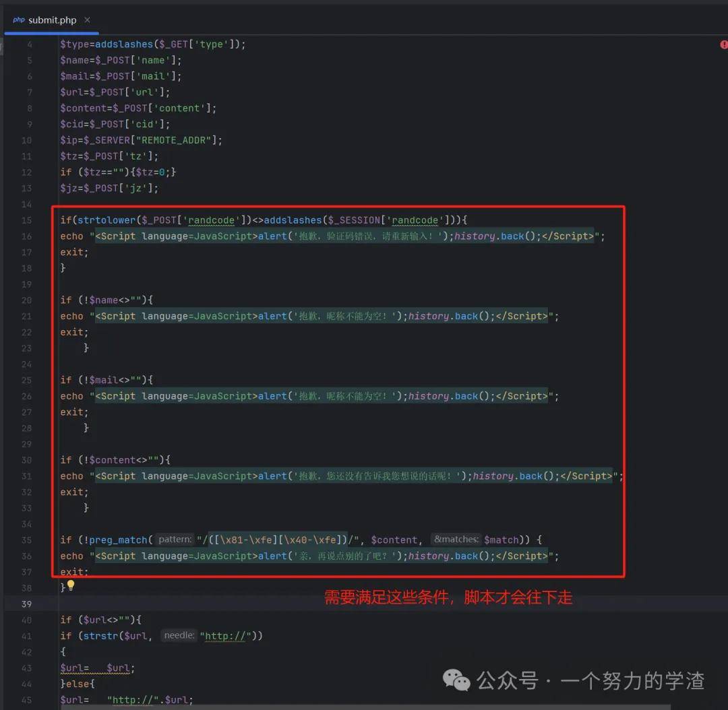Click the if (!$mail<>"") condition
This screenshot has width=728, height=710.
(107, 380)
